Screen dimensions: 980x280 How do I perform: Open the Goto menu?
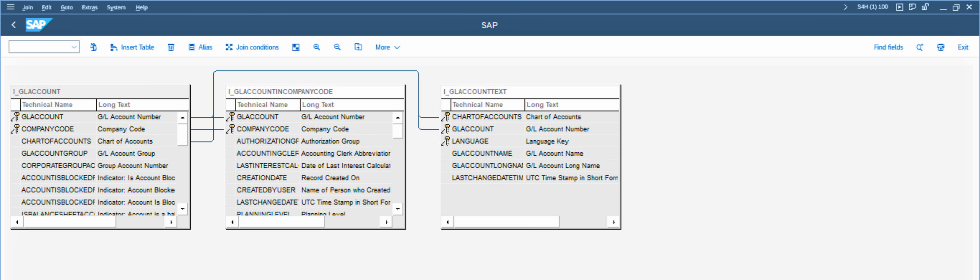[67, 7]
